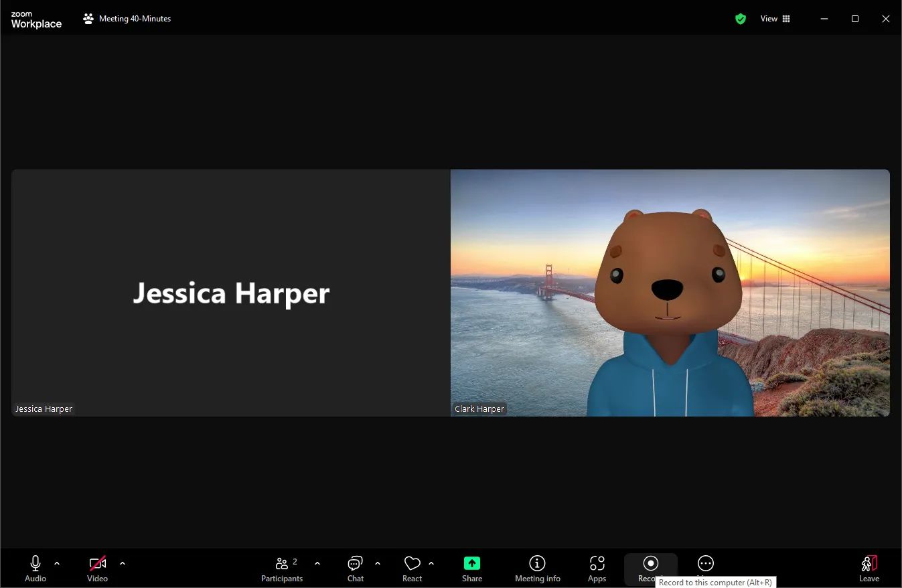Expand the video options arrow
This screenshot has height=588, width=902.
pos(122,563)
